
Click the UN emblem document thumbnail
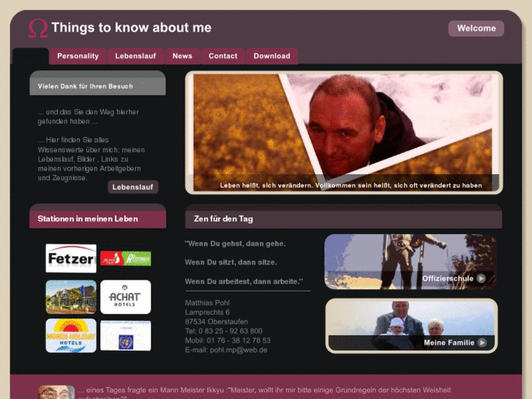[x=126, y=335]
